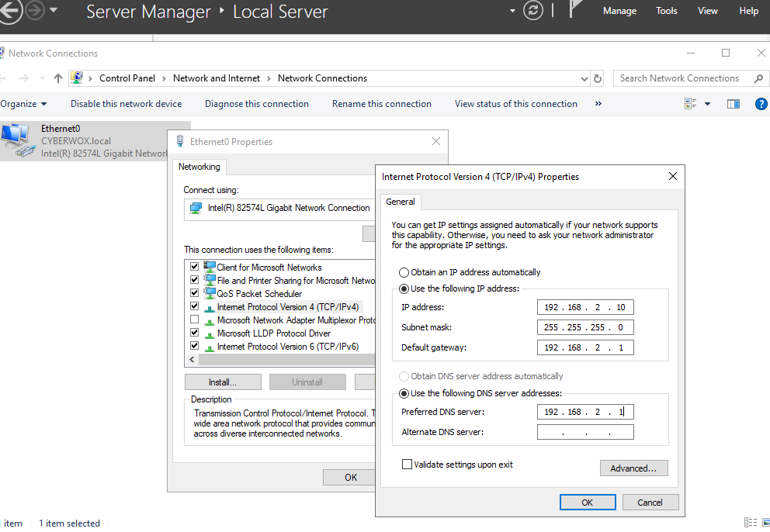Expand the address bar history dropdown
Viewport: 770px width, 532px height.
584,78
